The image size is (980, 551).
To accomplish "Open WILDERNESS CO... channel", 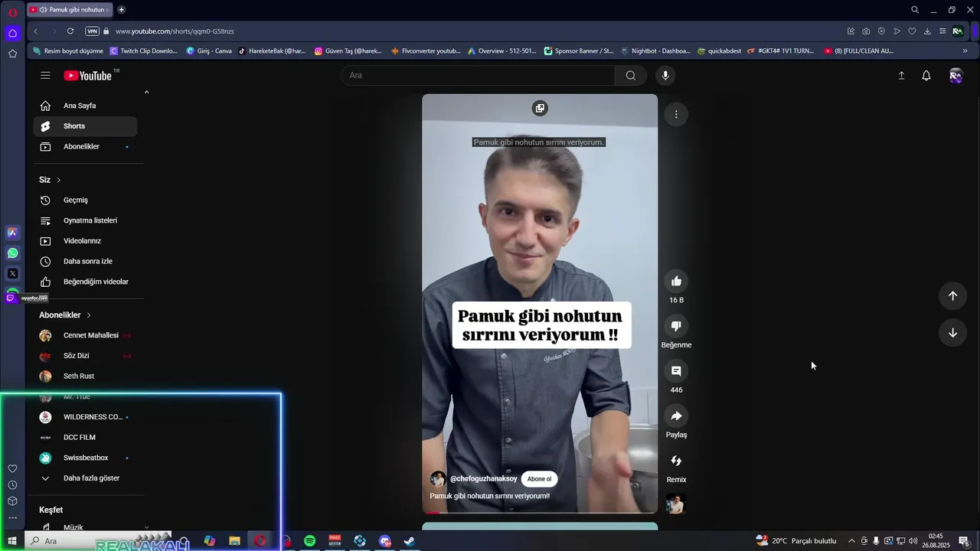I will point(85,417).
